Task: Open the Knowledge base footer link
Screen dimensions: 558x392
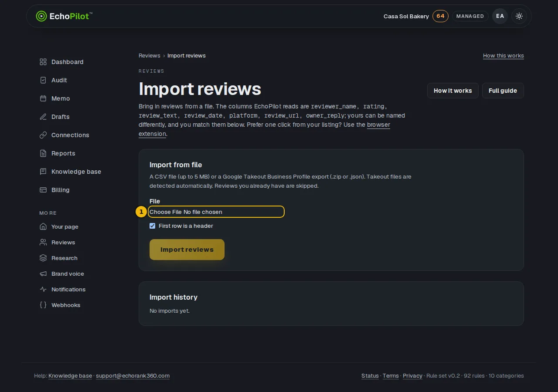Action: (70, 376)
